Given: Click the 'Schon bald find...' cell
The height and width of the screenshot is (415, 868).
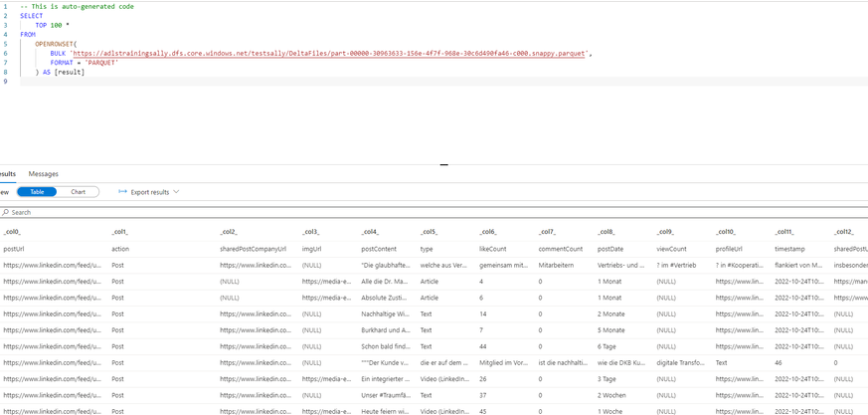Looking at the screenshot, I should click(x=386, y=347).
